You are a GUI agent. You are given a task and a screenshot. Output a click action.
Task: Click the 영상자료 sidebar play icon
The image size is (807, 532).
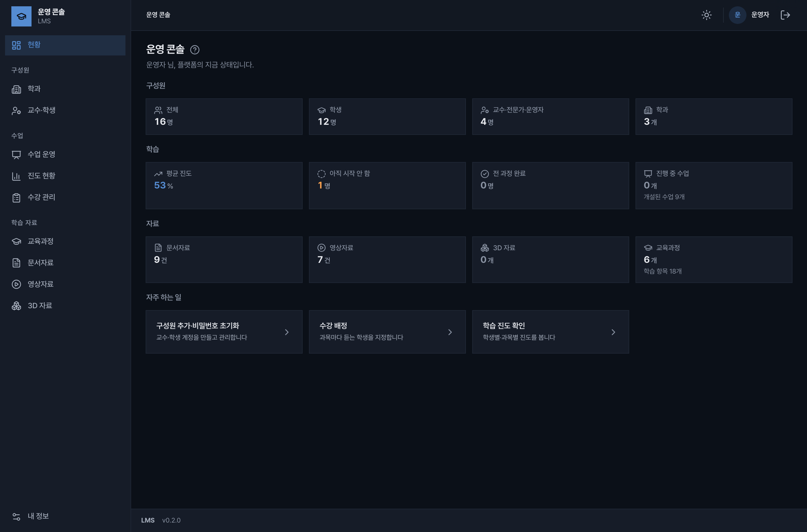coord(16,284)
